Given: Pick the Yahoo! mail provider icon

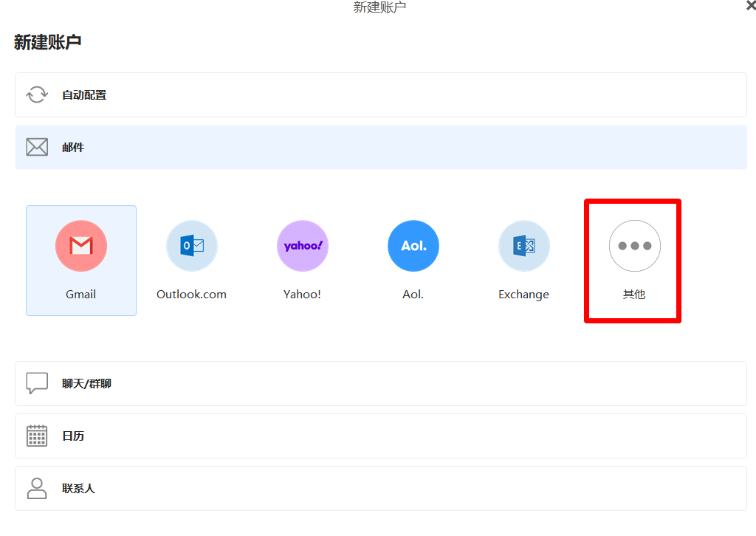Looking at the screenshot, I should pos(303,246).
